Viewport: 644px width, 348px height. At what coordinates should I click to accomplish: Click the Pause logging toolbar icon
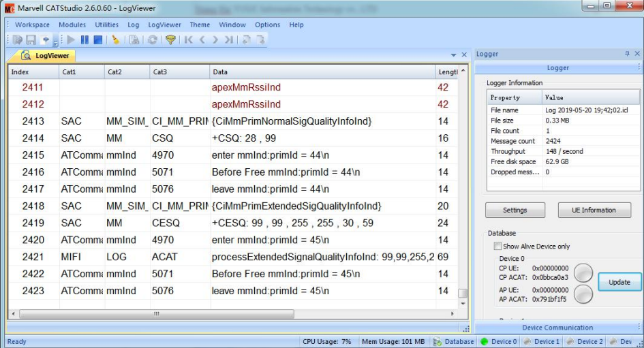pyautogui.click(x=85, y=40)
